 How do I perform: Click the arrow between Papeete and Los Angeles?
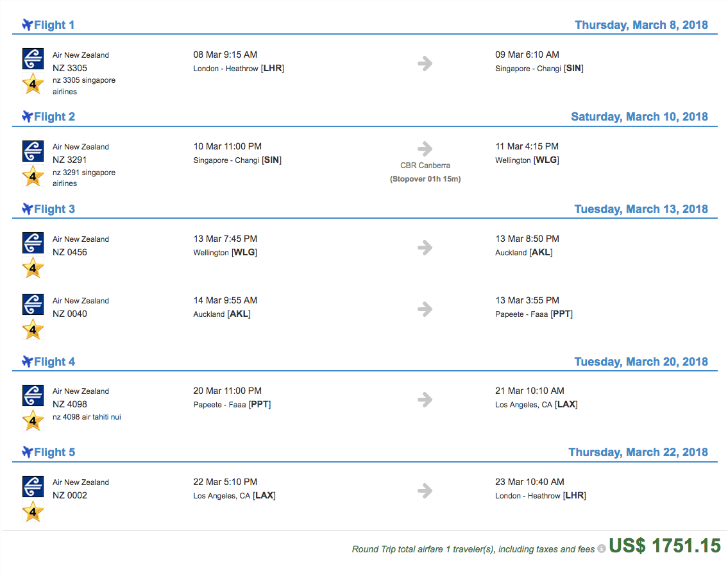tap(425, 399)
